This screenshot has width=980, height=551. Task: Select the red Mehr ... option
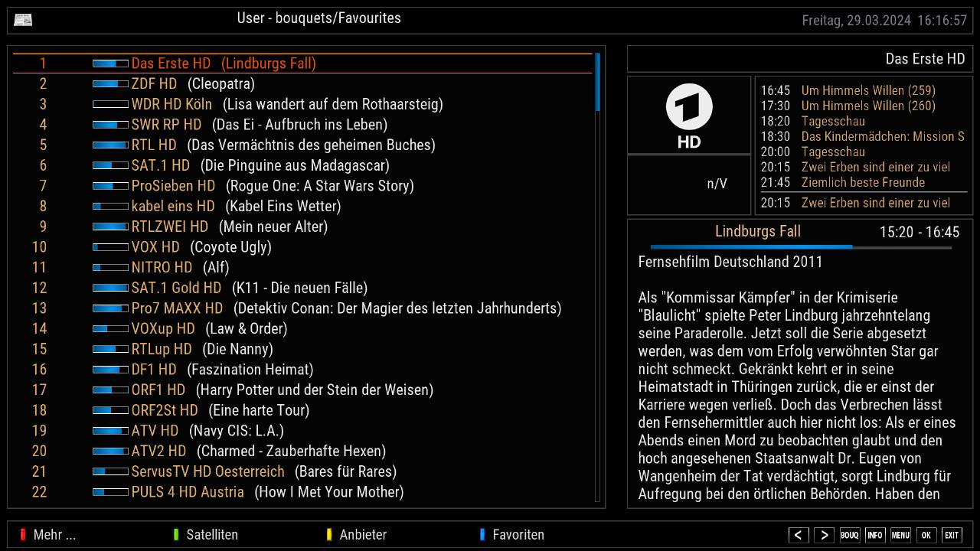tap(54, 535)
